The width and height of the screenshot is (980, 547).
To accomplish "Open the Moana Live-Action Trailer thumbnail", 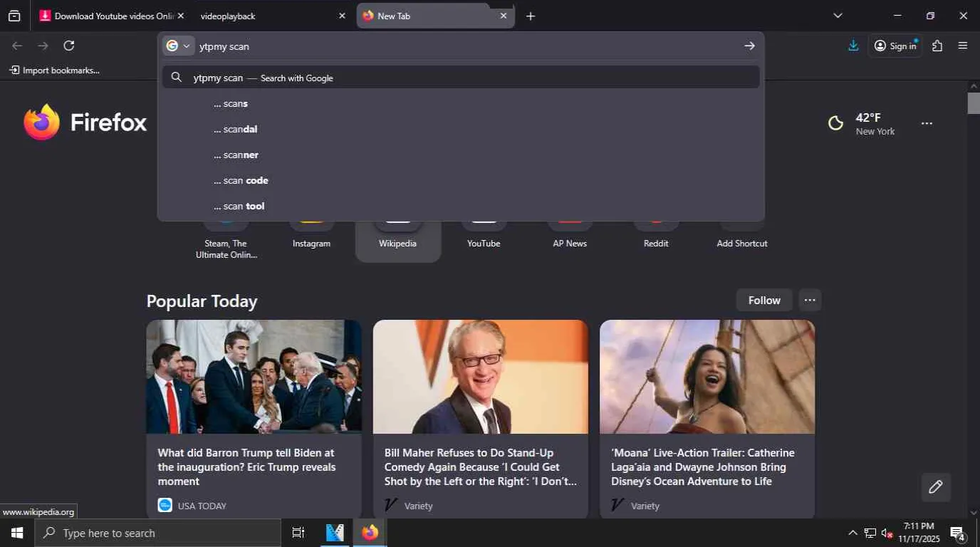I will pos(707,376).
